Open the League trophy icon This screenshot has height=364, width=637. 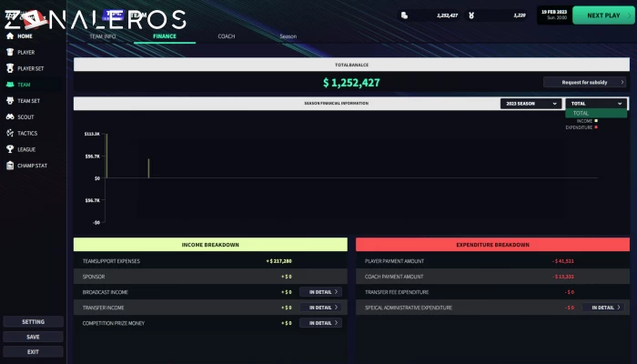click(10, 149)
